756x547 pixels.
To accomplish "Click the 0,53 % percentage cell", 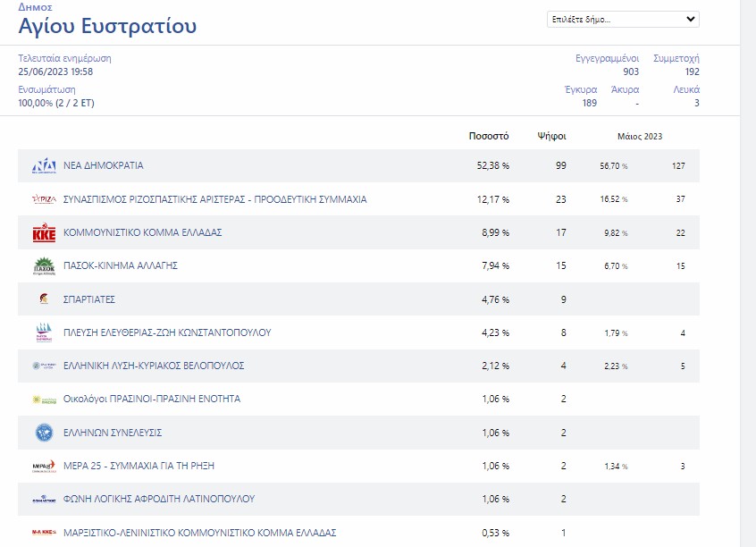I will pos(495,533).
